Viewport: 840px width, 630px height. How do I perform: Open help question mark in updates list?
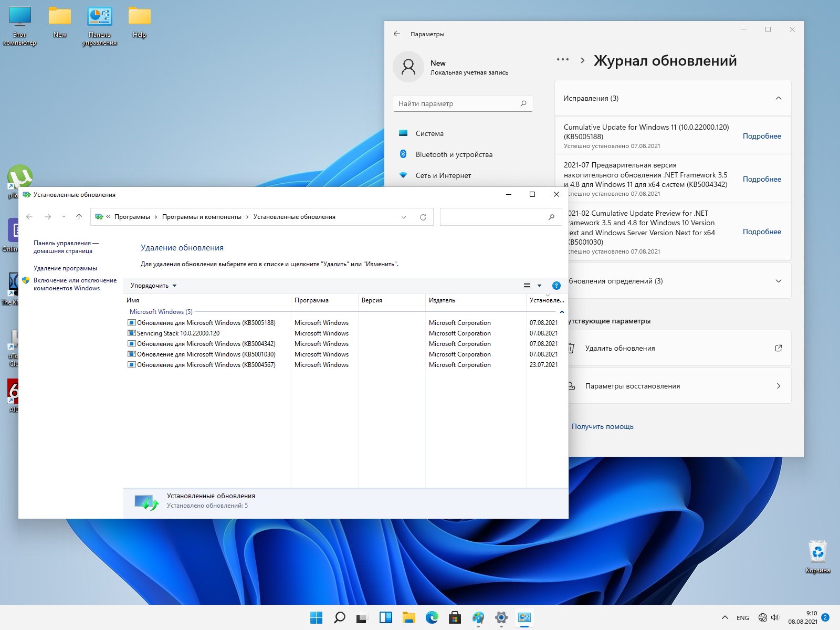556,286
